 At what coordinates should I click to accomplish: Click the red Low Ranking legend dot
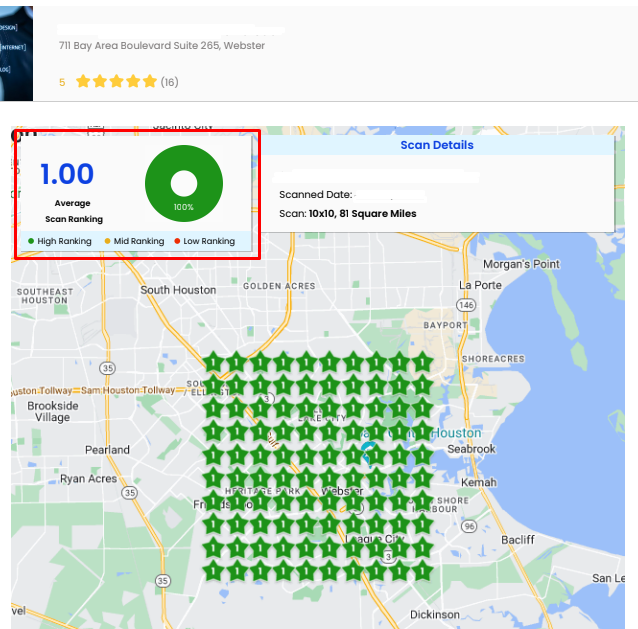click(x=177, y=241)
